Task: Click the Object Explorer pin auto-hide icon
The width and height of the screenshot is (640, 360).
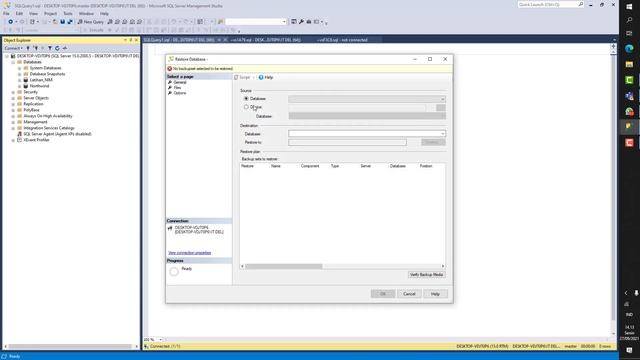Action: click(131, 40)
